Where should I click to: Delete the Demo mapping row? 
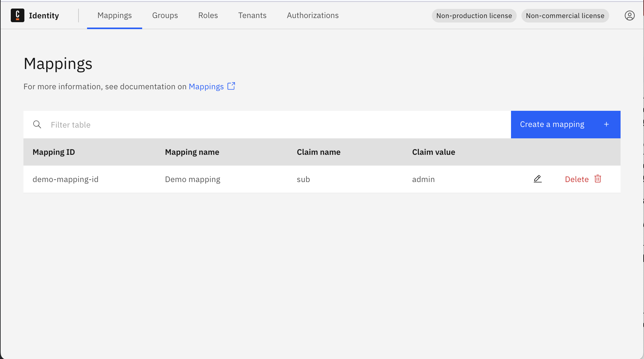pyautogui.click(x=577, y=179)
